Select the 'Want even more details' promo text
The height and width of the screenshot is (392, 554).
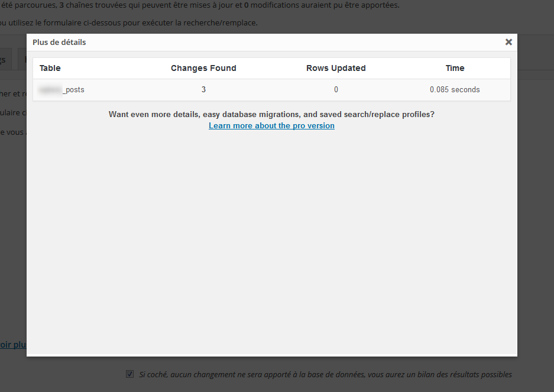point(271,115)
